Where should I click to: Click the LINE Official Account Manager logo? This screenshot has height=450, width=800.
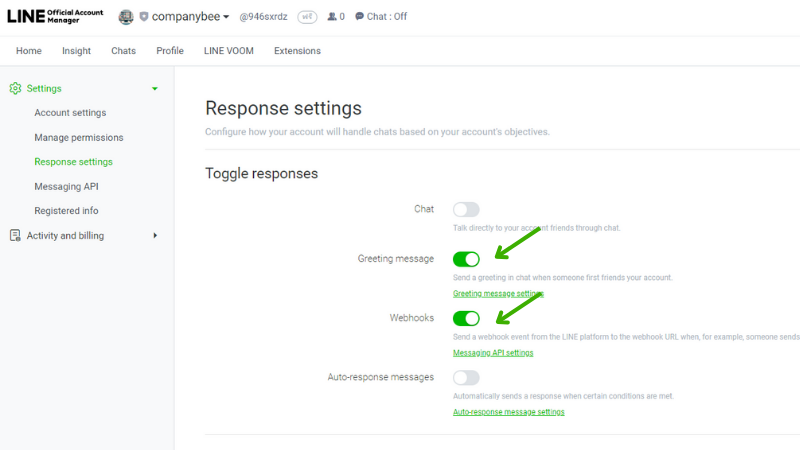55,16
